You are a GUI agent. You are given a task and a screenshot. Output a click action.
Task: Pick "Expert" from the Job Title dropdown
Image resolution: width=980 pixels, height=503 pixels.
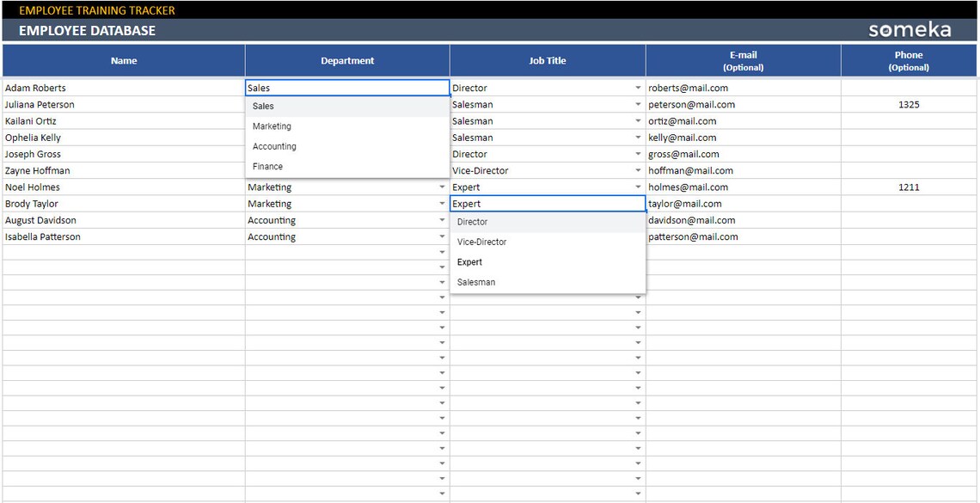(x=469, y=261)
